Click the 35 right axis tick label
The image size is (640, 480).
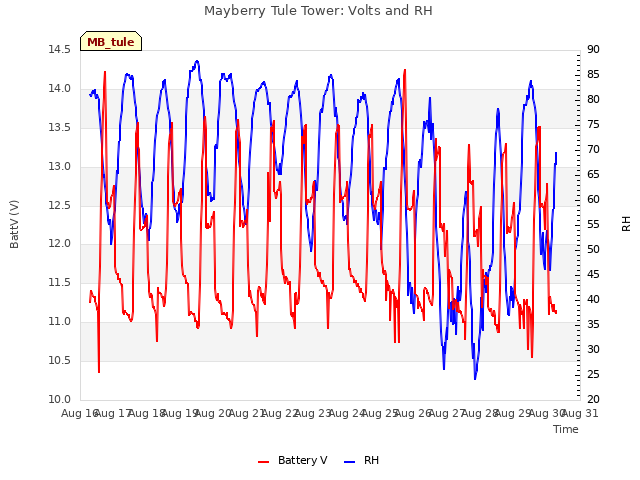point(593,324)
